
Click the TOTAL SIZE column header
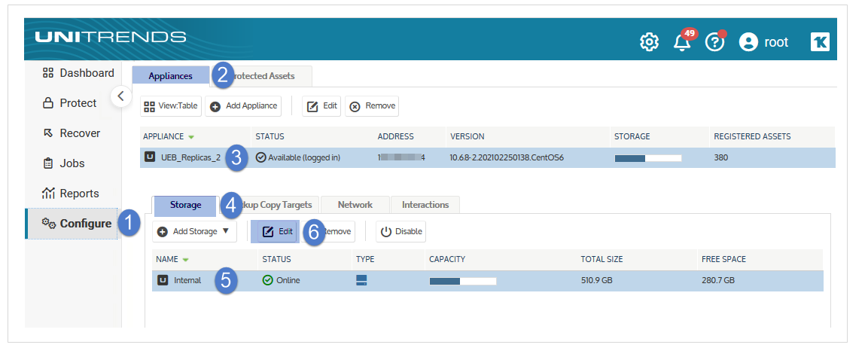tap(602, 259)
